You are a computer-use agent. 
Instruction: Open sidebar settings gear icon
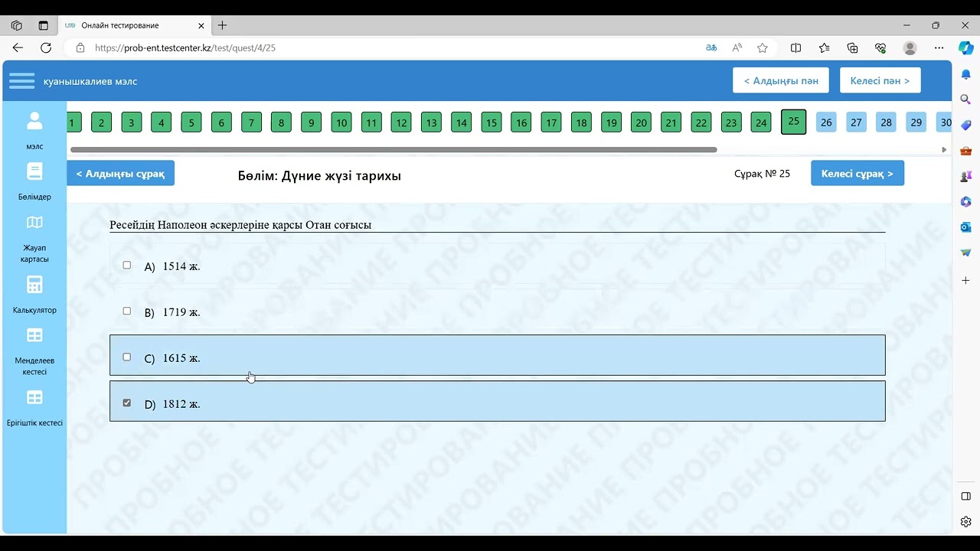(965, 522)
